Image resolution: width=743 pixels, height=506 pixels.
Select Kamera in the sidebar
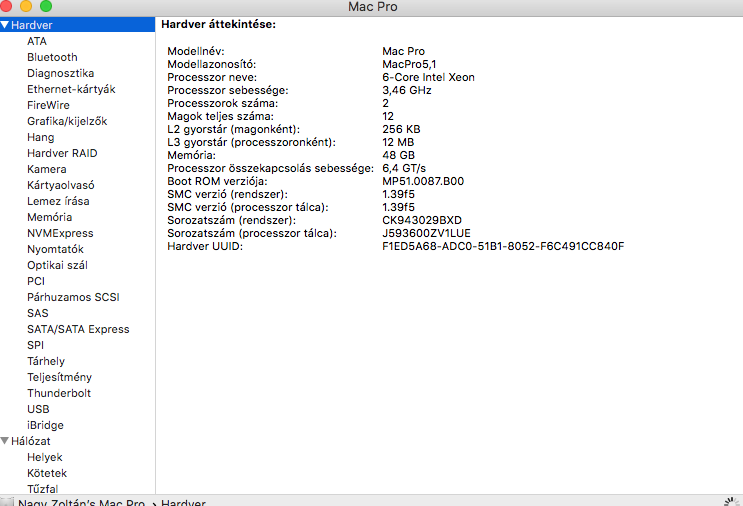46,169
